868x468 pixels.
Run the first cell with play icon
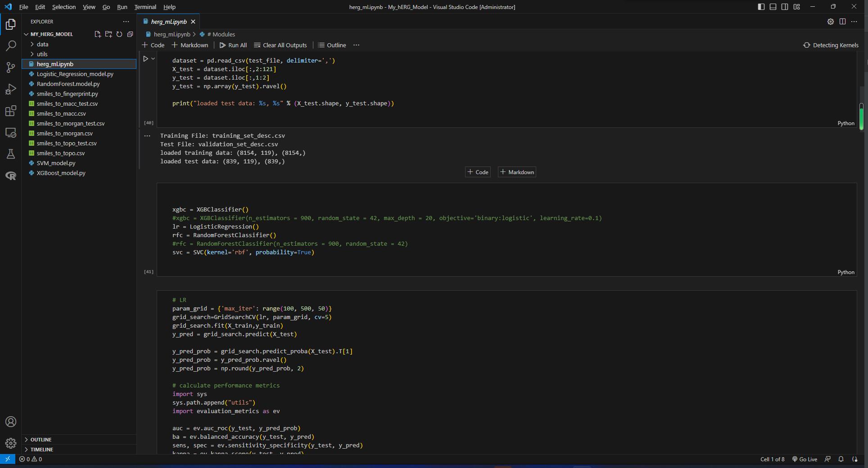point(145,58)
